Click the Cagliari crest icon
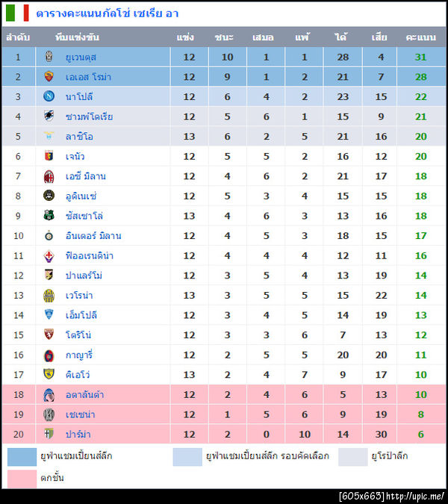This screenshot has height=504, width=448. [49, 355]
